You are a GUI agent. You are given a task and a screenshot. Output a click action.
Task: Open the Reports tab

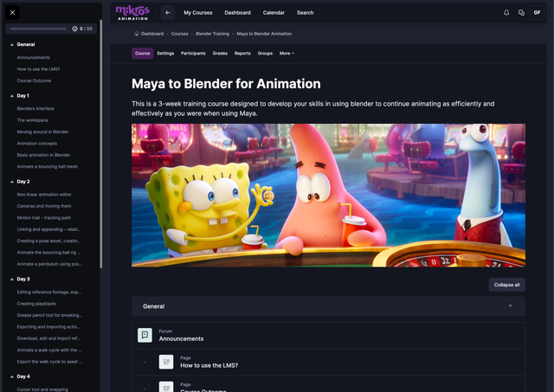(x=242, y=54)
